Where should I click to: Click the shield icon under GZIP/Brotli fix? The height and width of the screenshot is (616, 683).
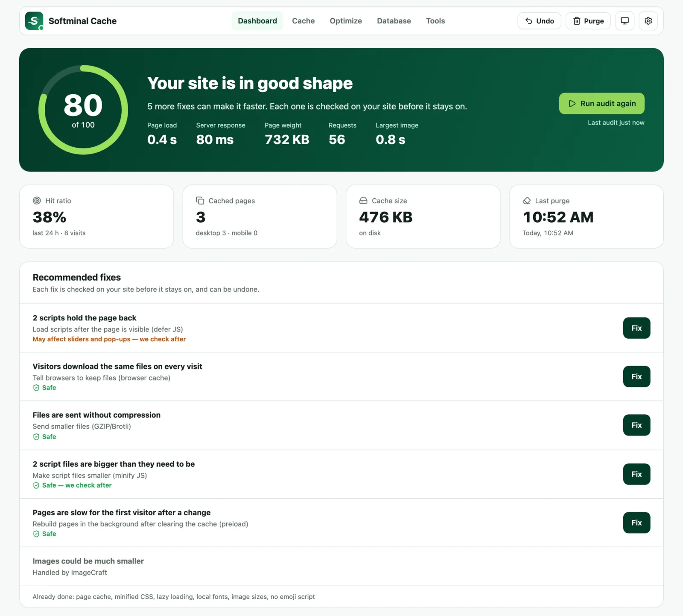tap(36, 437)
